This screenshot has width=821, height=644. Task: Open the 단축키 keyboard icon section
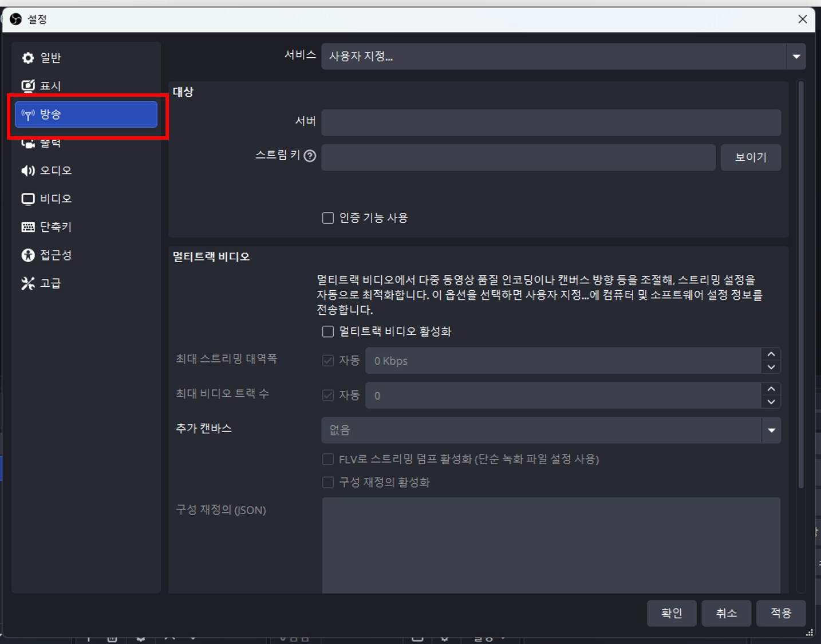point(28,227)
